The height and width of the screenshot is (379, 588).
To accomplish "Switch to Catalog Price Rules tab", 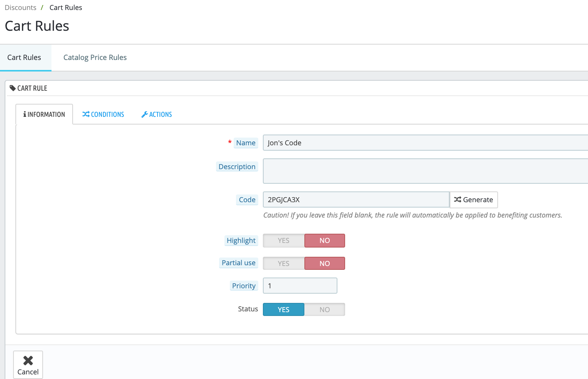I will (95, 57).
